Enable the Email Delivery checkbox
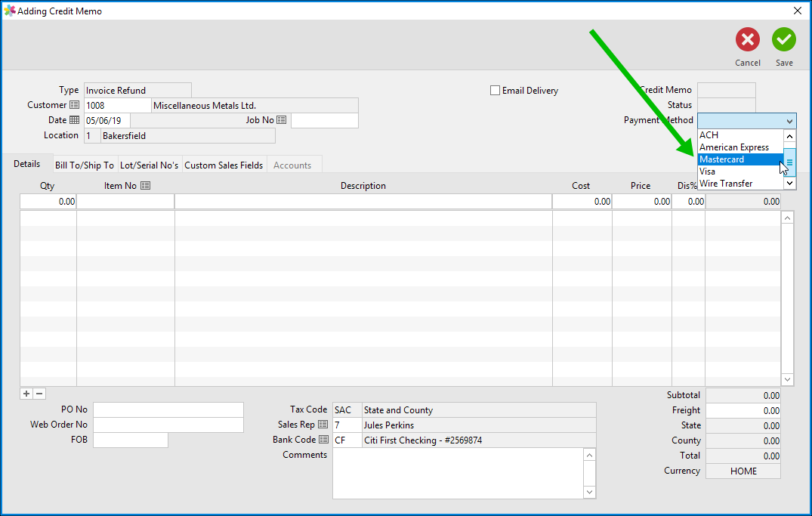 (495, 90)
